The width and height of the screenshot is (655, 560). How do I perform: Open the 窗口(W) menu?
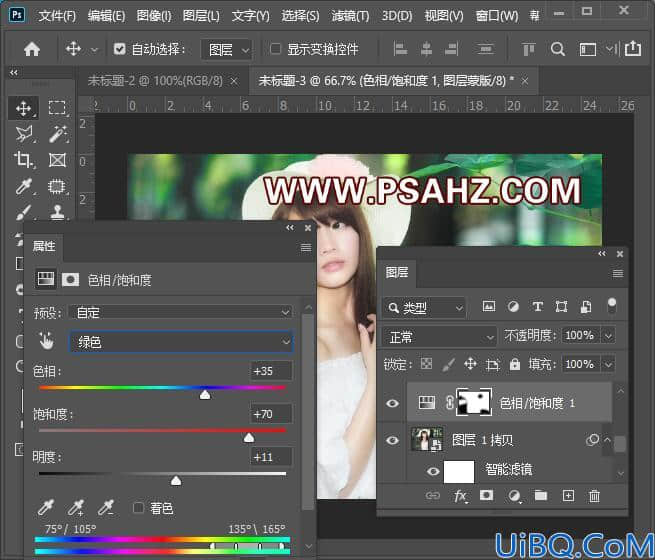(x=496, y=16)
